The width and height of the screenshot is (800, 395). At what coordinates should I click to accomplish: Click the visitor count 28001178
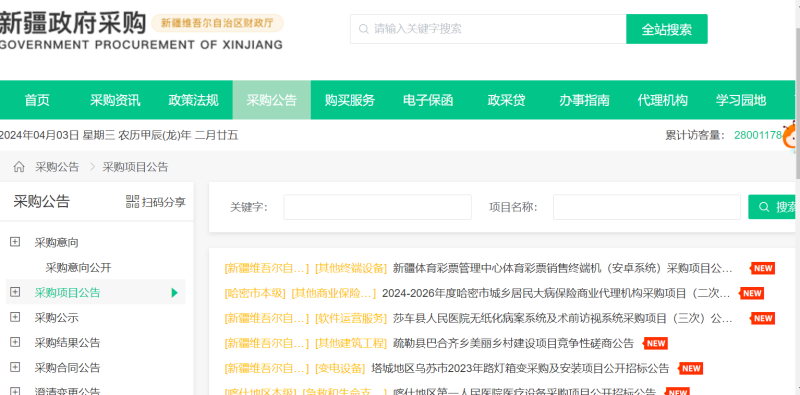click(x=758, y=135)
